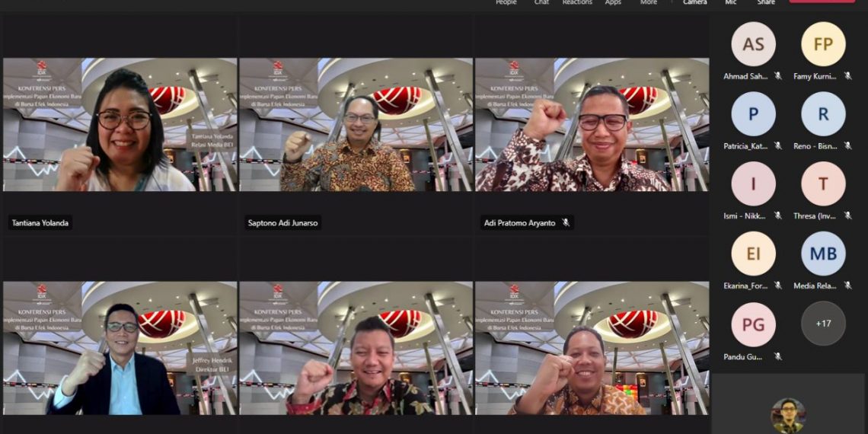Select Jeffrey Hendrik's video tile

tap(120, 348)
